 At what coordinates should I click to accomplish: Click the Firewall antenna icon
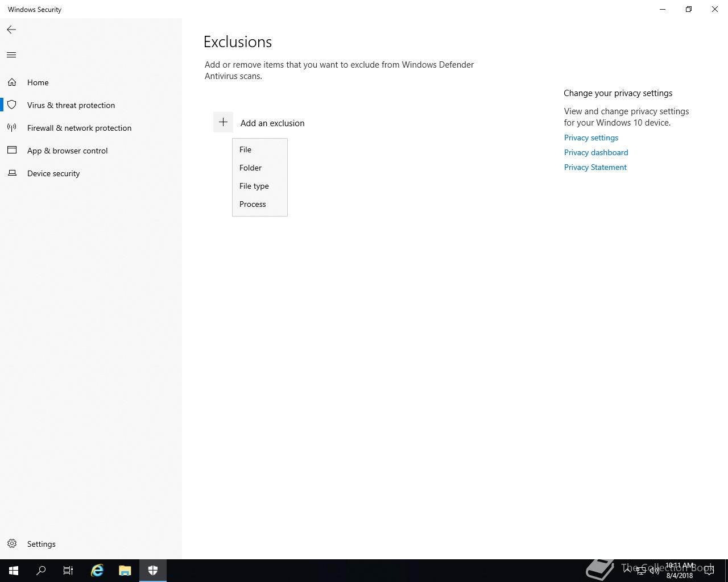click(12, 128)
